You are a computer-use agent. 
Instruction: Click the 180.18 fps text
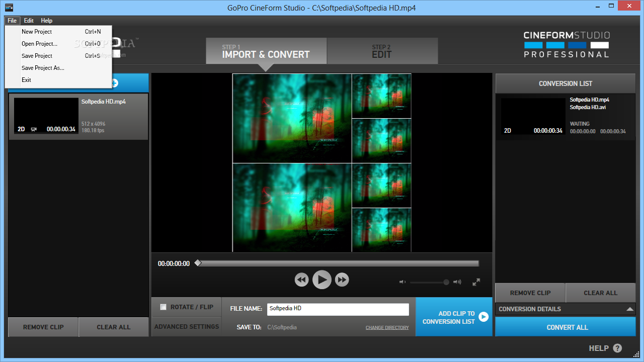coord(93,131)
